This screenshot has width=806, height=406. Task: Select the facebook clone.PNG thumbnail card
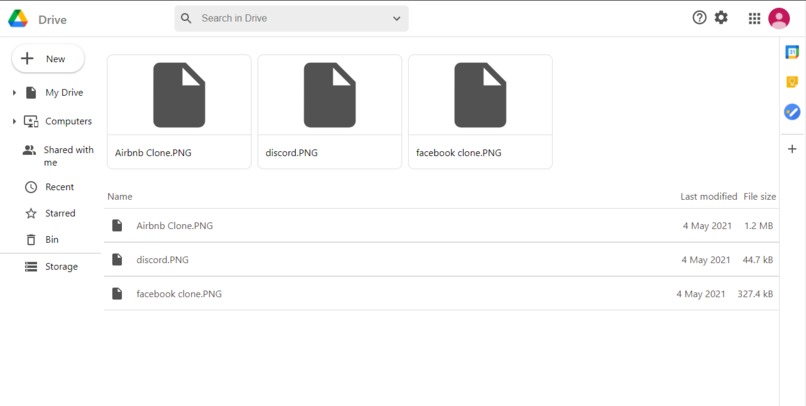tap(480, 112)
